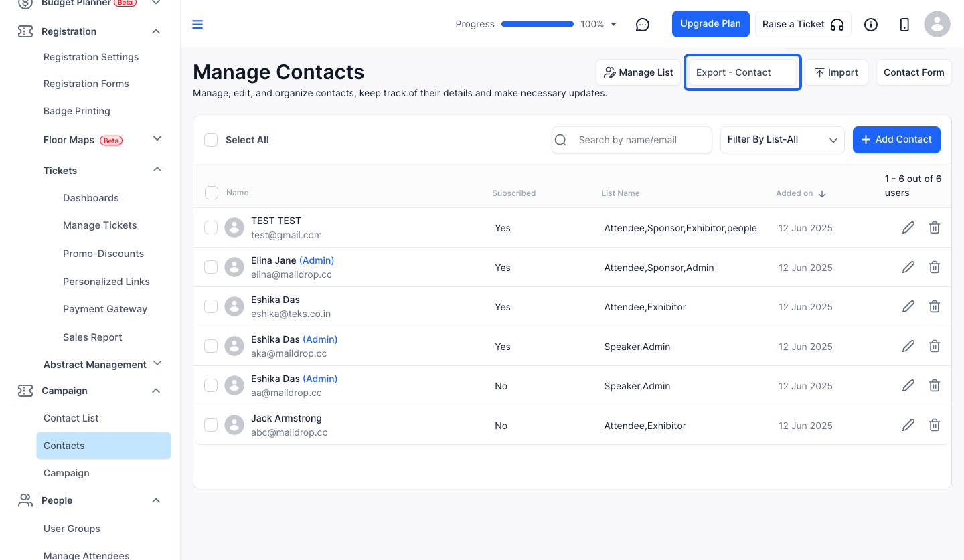
Task: Expand the Abstract Management chevron
Action: tap(157, 363)
